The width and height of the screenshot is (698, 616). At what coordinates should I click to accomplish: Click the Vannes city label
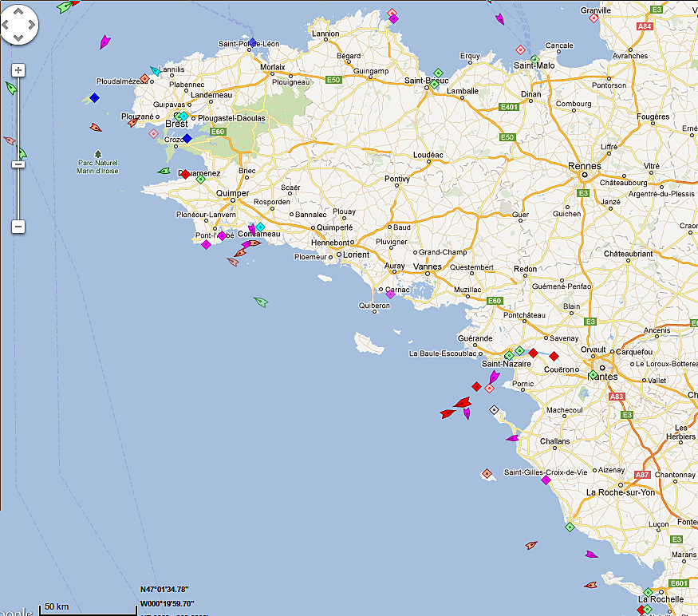click(428, 267)
